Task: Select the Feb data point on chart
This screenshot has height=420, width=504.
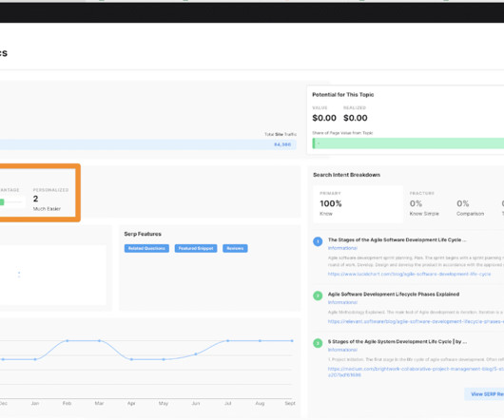Action: point(68,341)
